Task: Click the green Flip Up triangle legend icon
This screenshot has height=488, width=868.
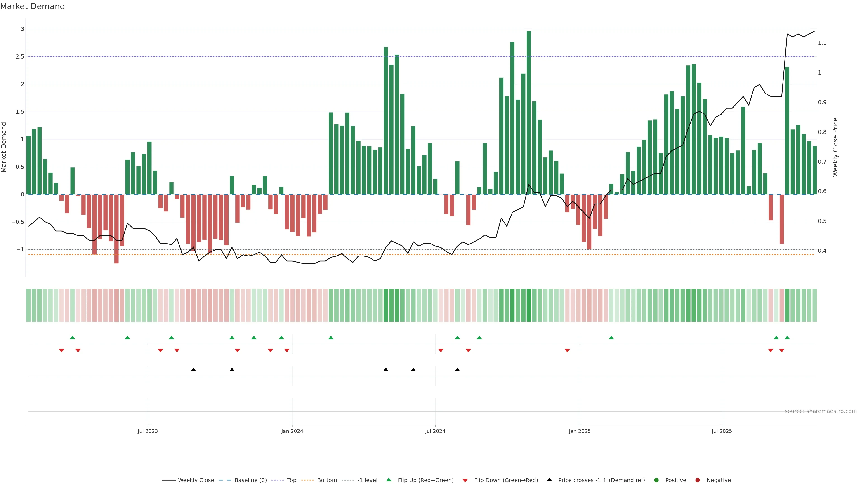Action: [389, 480]
